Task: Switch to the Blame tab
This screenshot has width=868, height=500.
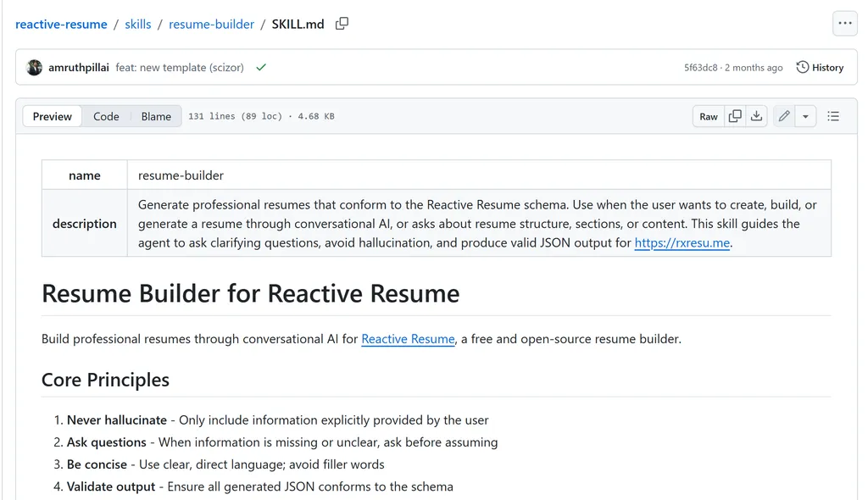Action: click(156, 116)
